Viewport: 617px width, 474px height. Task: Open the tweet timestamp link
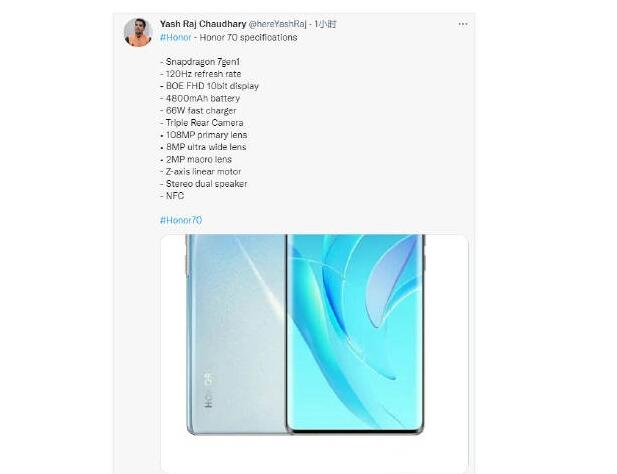tap(325, 24)
